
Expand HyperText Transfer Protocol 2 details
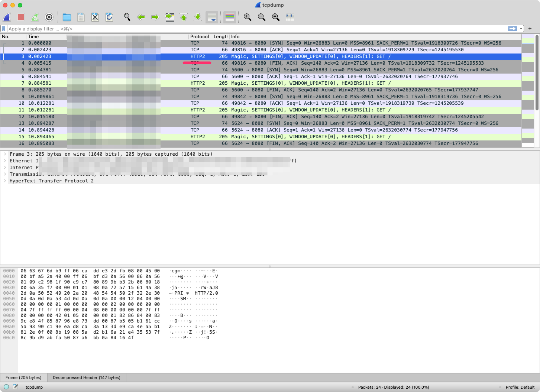pyautogui.click(x=5, y=181)
